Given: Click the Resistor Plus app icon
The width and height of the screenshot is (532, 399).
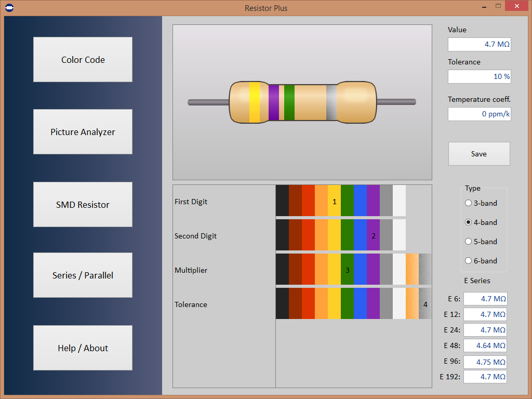Looking at the screenshot, I should coord(9,8).
